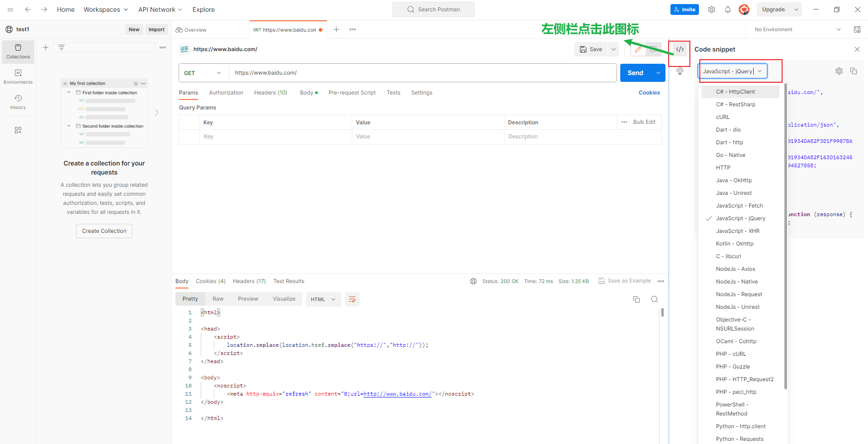Open the user avatar menu
The image size is (868, 444).
pyautogui.click(x=744, y=9)
